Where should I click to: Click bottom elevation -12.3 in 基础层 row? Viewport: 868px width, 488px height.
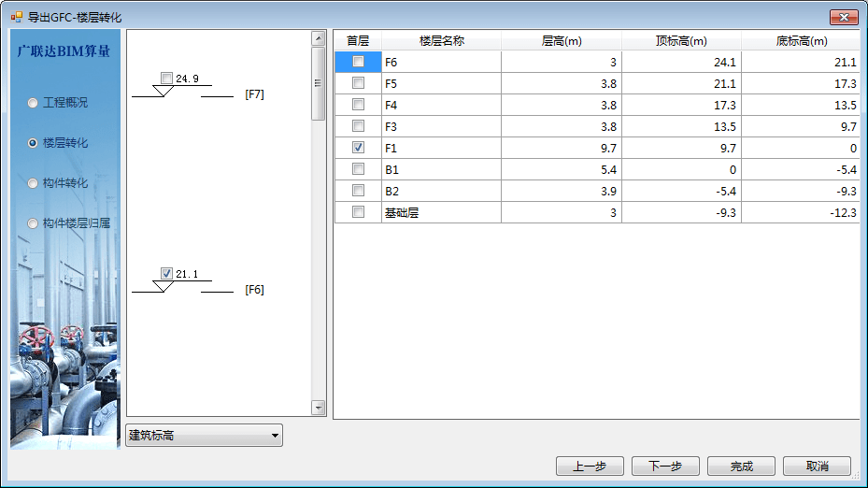pos(801,213)
